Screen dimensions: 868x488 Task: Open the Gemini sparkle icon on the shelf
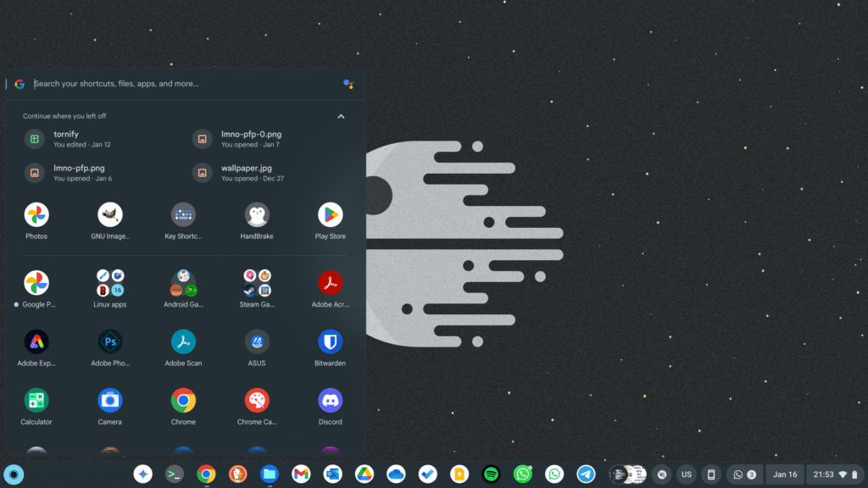pos(142,474)
